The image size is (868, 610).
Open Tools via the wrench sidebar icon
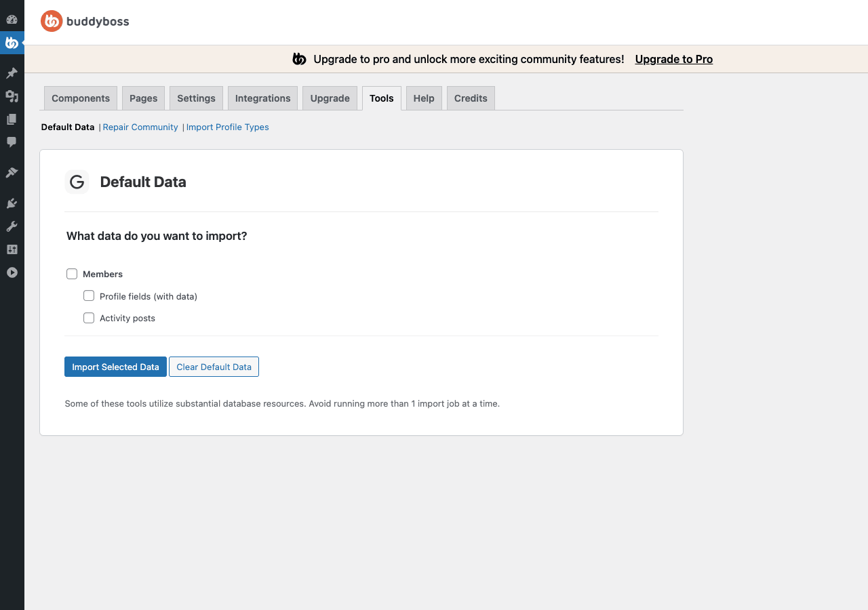(x=12, y=226)
